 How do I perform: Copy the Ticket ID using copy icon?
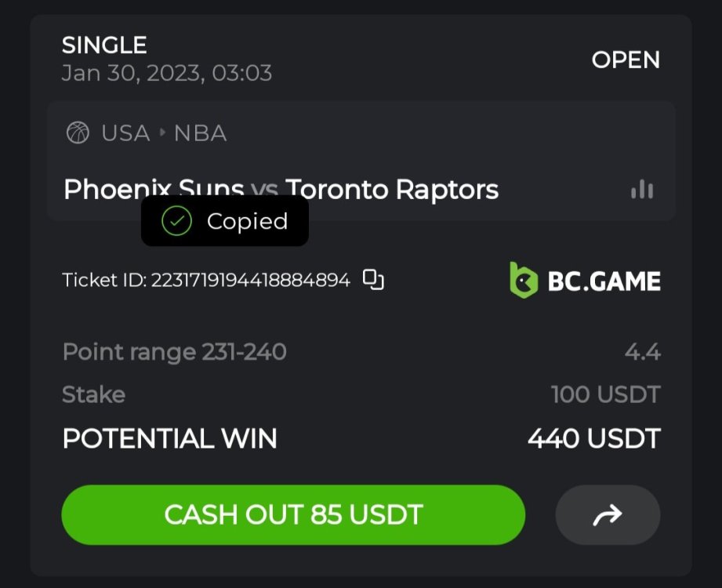click(x=373, y=280)
